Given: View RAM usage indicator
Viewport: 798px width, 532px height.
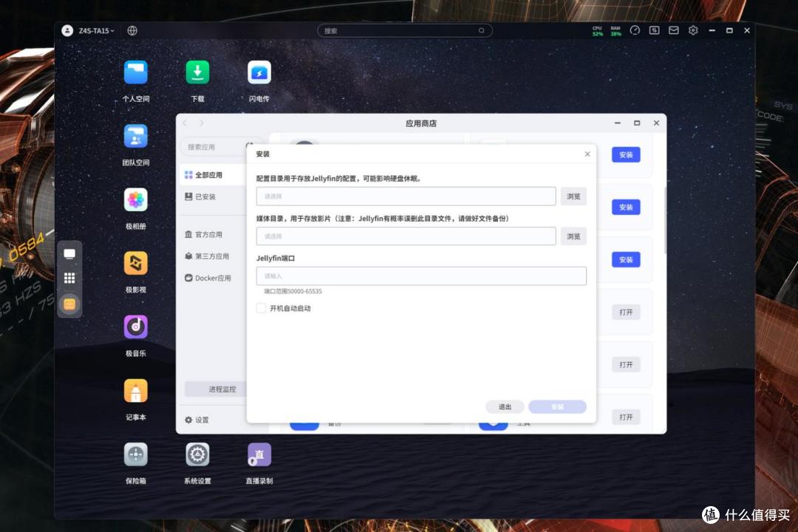Looking at the screenshot, I should tap(615, 31).
